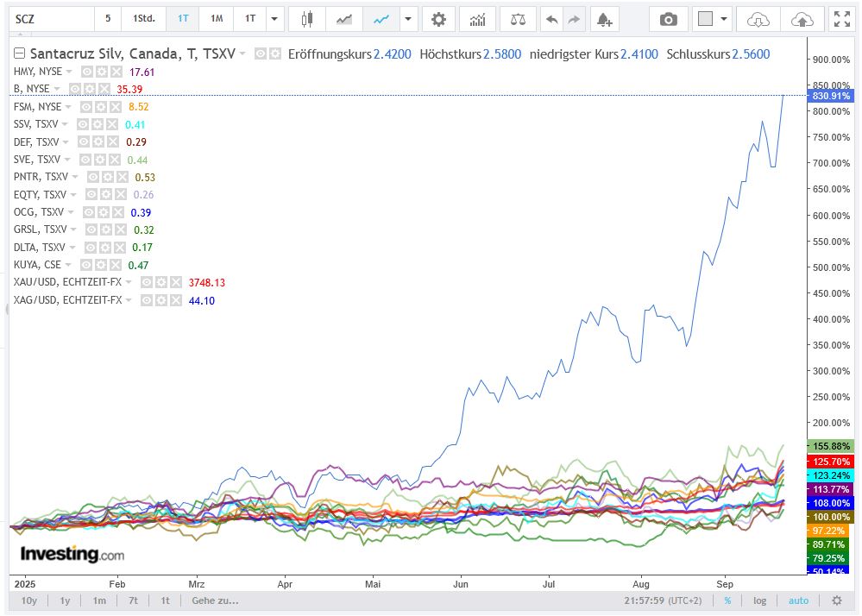The image size is (862, 616).
Task: Click the SCZ symbol search field
Action: (x=47, y=19)
